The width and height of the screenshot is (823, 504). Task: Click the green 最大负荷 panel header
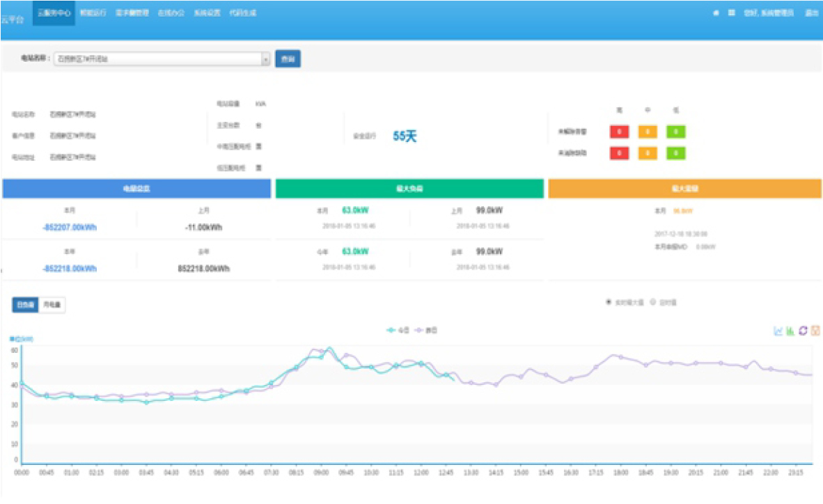click(x=409, y=189)
